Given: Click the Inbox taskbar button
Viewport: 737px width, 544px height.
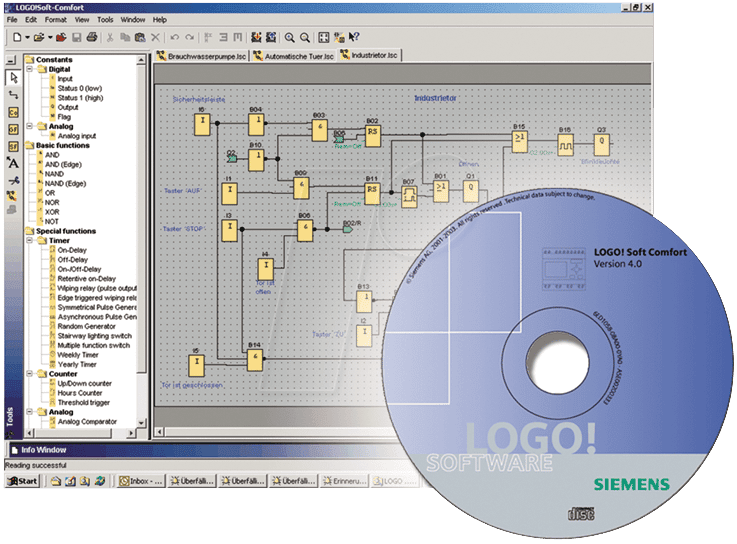Looking at the screenshot, I should pyautogui.click(x=138, y=481).
